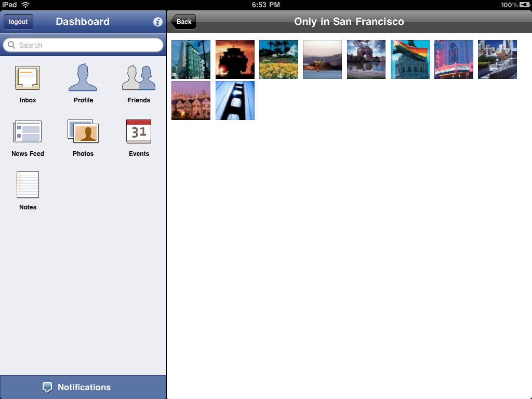Tap the Dashboard title text
532x399 pixels.
(x=83, y=21)
